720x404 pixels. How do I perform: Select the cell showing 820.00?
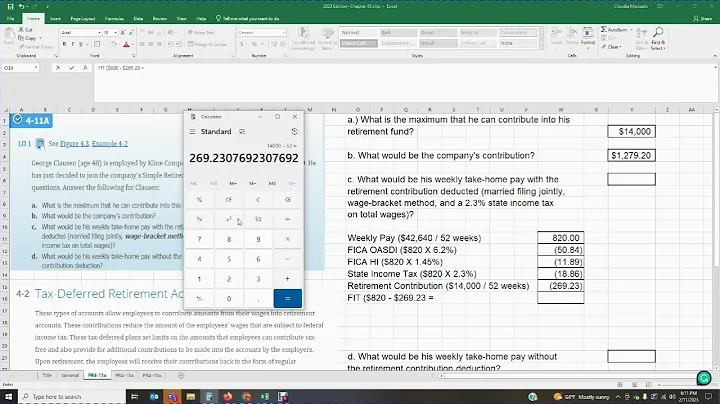point(561,238)
